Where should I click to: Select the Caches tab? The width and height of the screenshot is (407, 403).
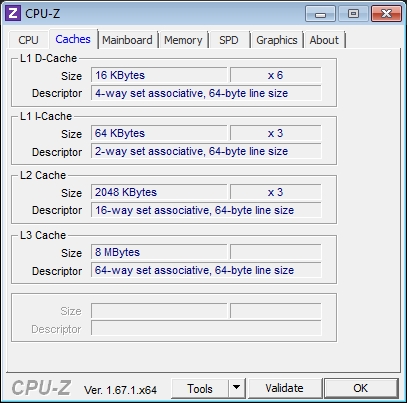pyautogui.click(x=73, y=39)
